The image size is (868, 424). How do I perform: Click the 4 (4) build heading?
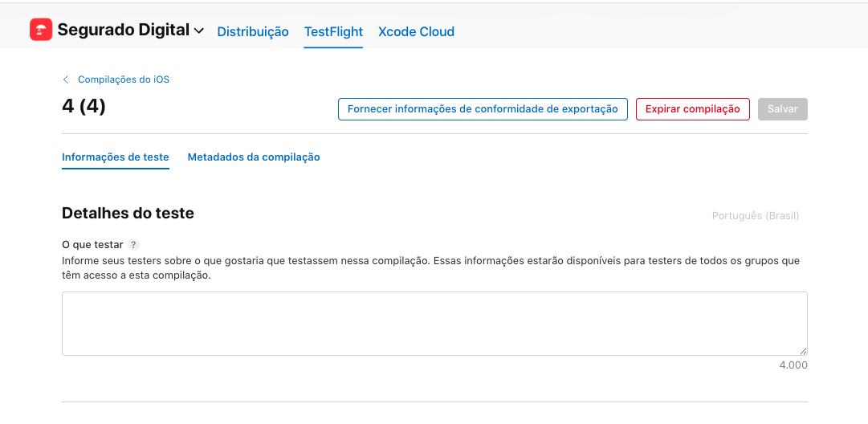click(84, 106)
